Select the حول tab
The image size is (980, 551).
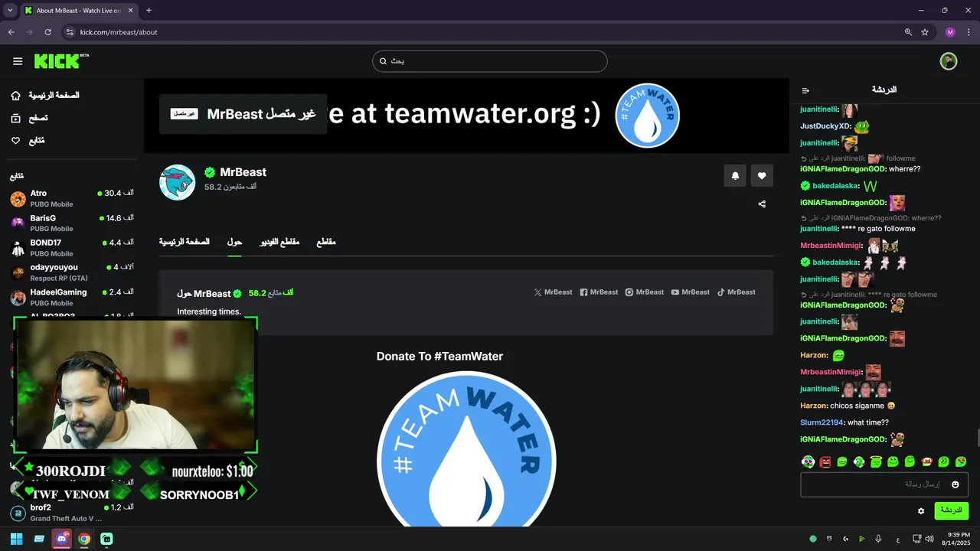coord(234,242)
